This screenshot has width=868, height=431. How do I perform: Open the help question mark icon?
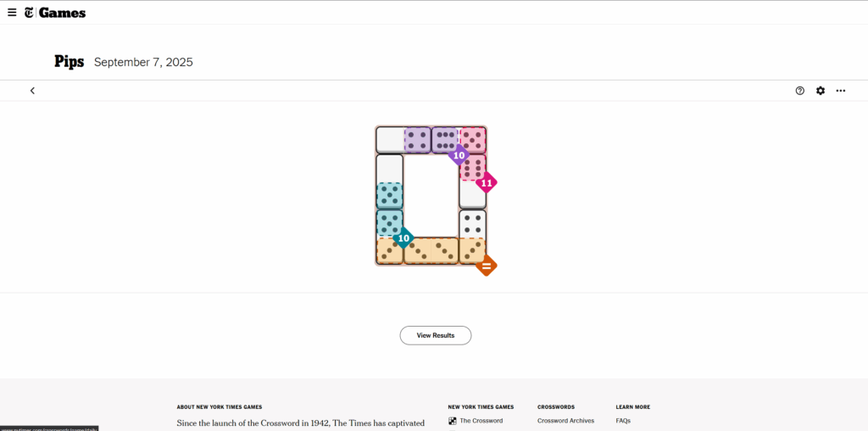click(x=800, y=91)
